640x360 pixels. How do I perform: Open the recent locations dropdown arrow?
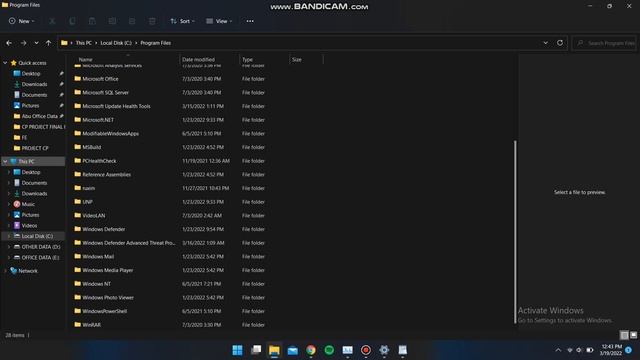point(36,43)
